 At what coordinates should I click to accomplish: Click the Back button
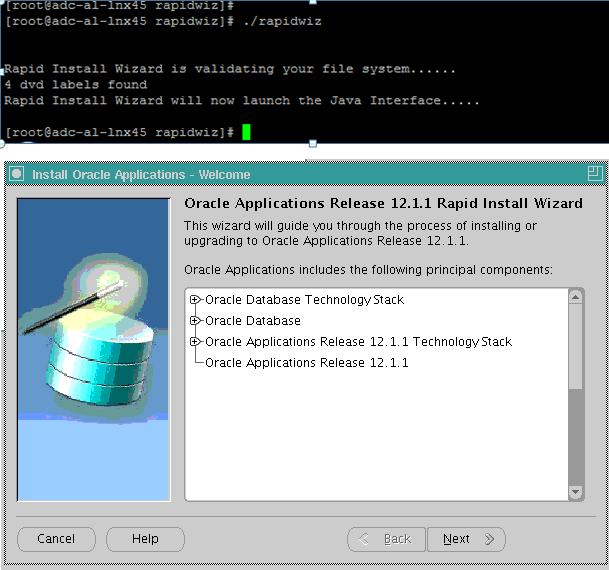pos(386,539)
